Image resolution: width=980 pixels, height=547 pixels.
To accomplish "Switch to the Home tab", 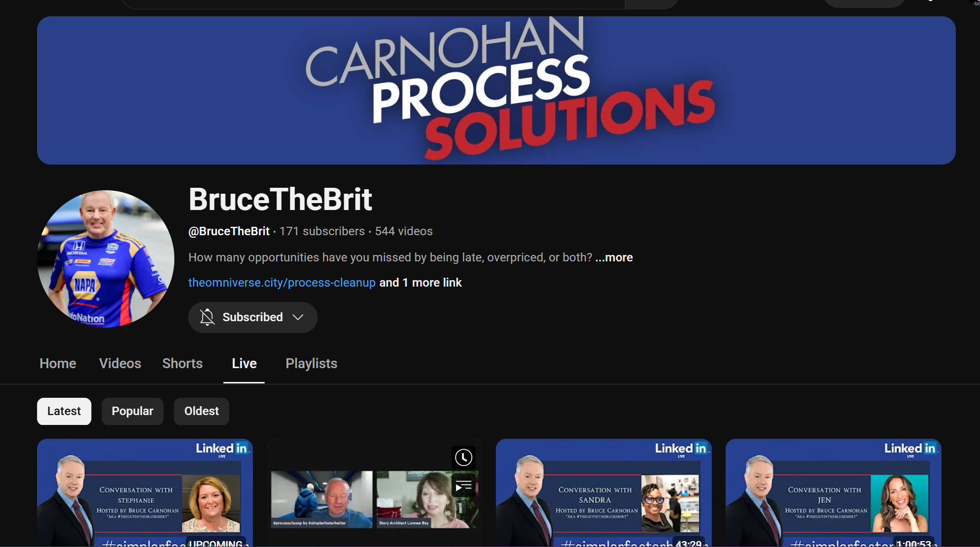I will 58,364.
